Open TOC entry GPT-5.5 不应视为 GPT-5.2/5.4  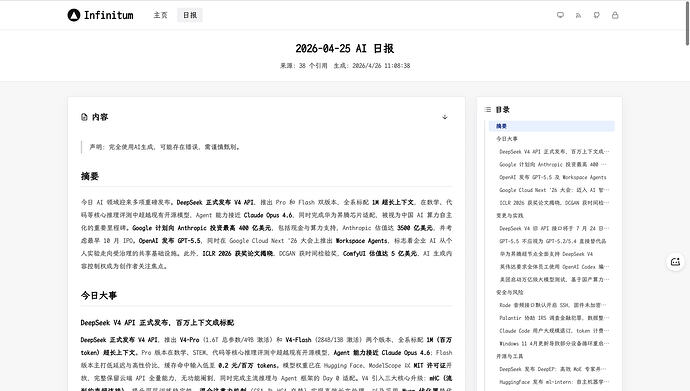pos(554,241)
